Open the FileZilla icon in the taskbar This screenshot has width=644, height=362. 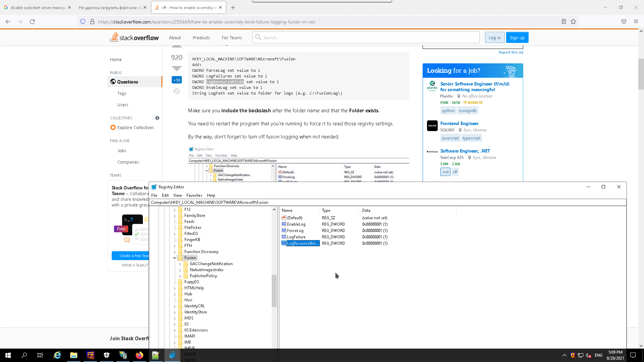point(90,355)
